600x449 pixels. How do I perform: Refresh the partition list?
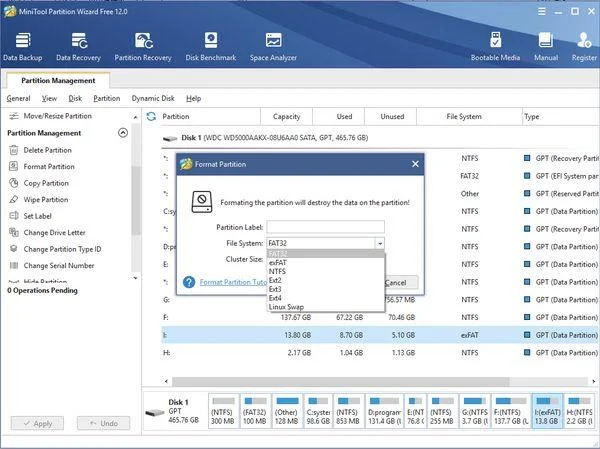click(151, 116)
